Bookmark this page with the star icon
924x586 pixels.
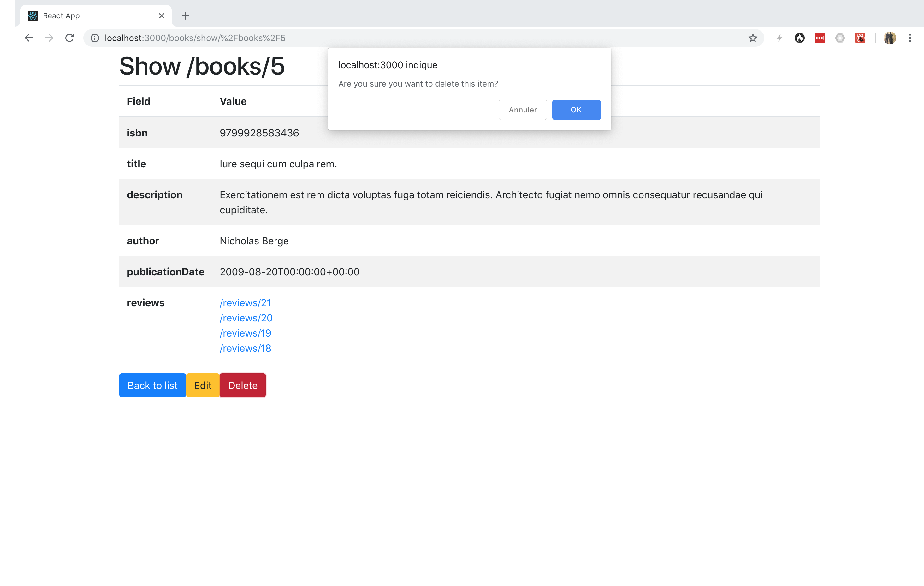752,38
